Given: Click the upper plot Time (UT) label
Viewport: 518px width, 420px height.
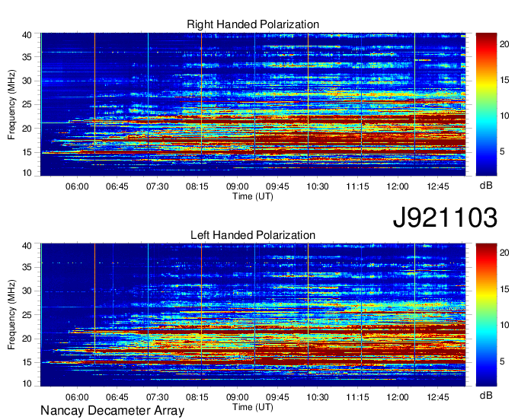Looking at the screenshot, I should 253,196.
